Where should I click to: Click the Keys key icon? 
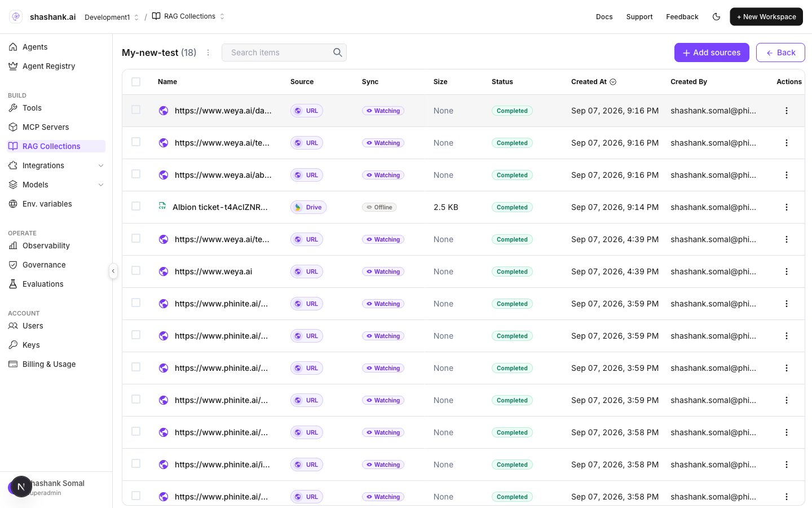click(x=13, y=345)
